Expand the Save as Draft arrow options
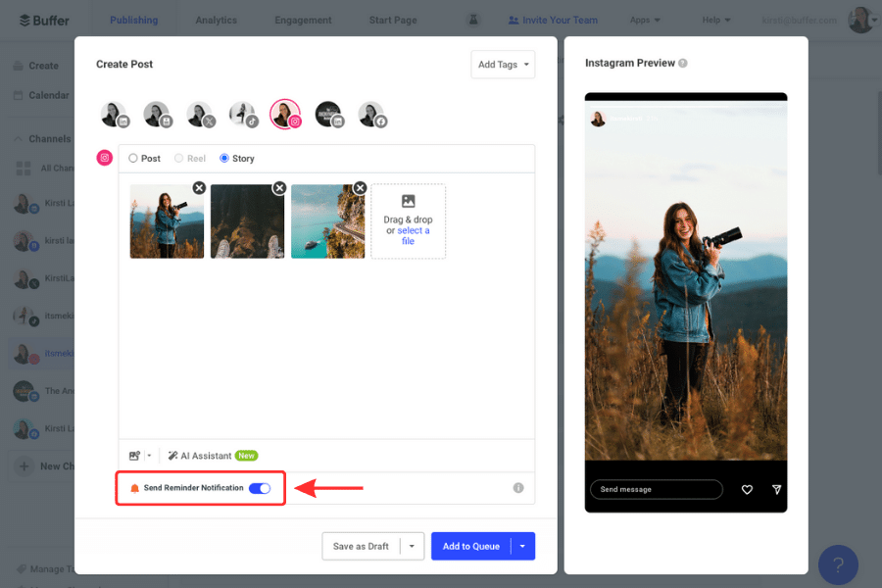Screen dimensions: 882x588 pyautogui.click(x=412, y=547)
